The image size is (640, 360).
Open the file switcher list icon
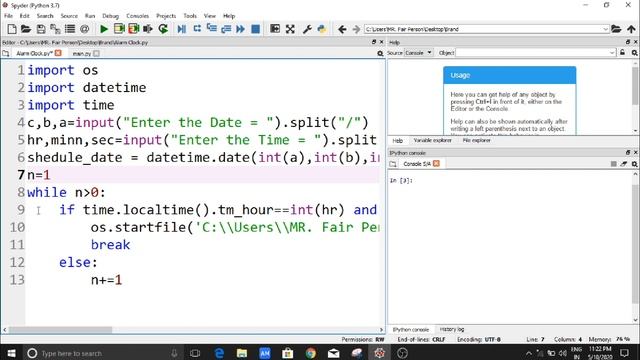coord(70,29)
